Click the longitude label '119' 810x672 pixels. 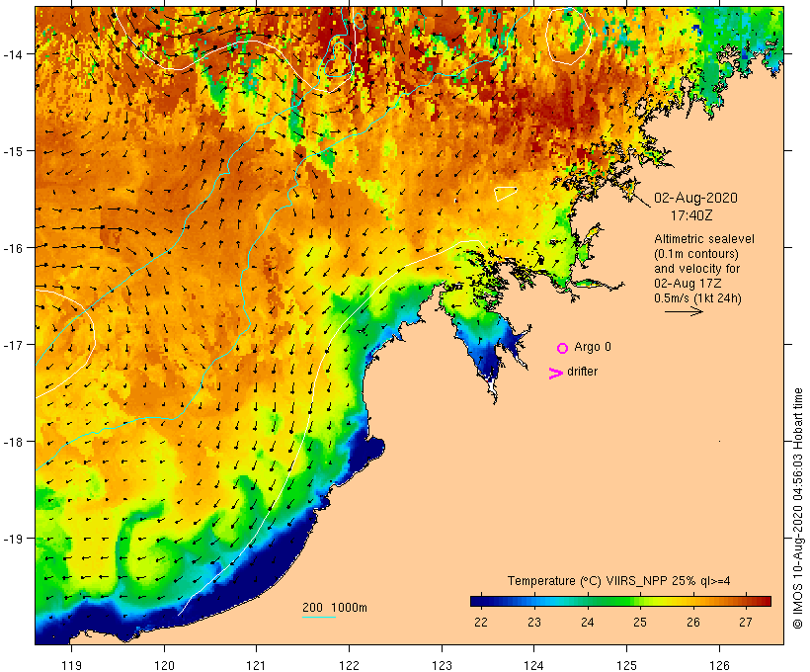click(71, 665)
